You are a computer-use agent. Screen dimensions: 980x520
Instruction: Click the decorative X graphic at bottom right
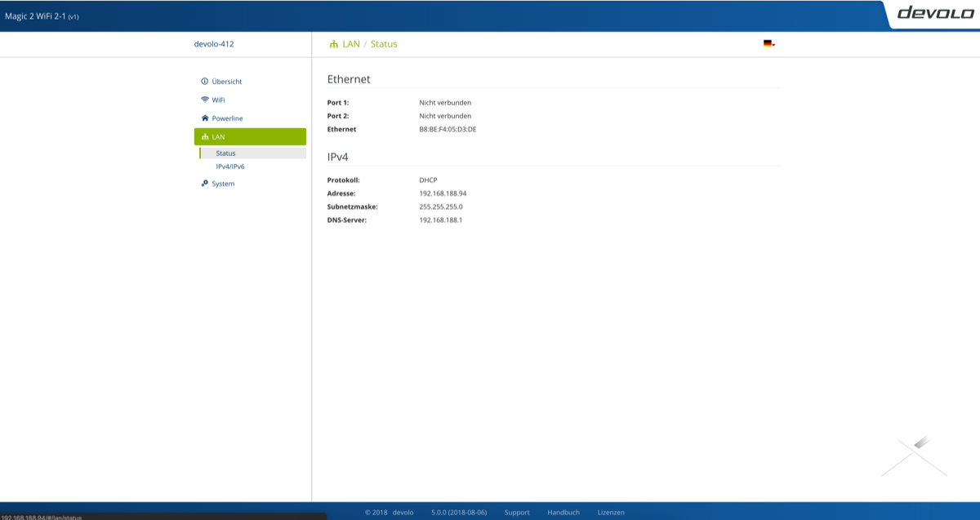(x=914, y=457)
